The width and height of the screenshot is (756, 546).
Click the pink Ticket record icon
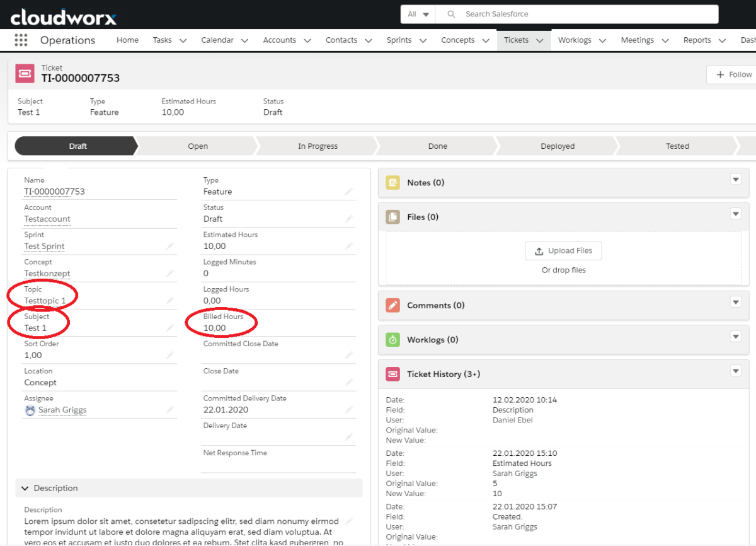(x=25, y=73)
